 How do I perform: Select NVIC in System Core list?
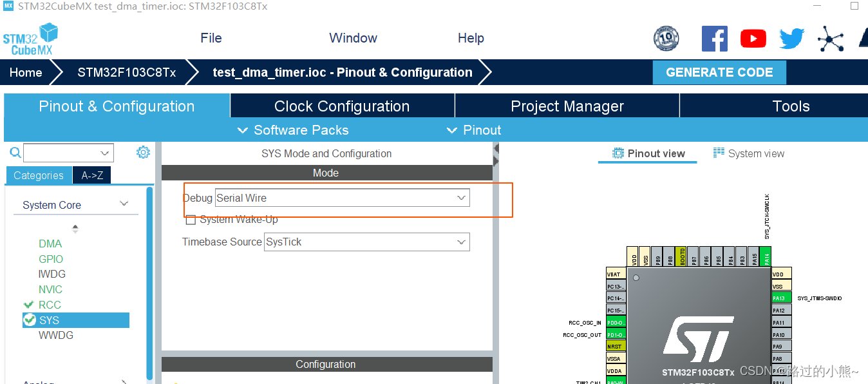pos(50,289)
